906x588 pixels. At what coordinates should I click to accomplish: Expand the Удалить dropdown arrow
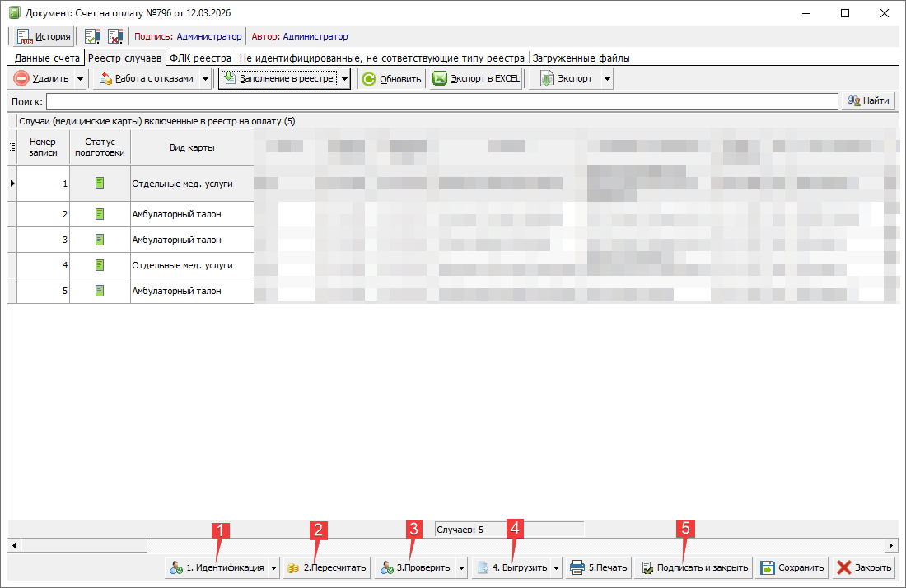pyautogui.click(x=80, y=79)
